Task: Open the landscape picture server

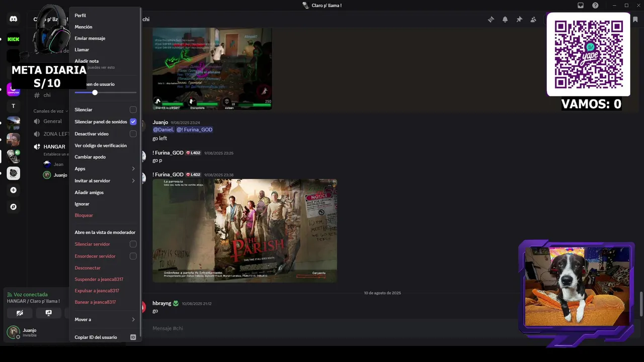Action: [14, 123]
